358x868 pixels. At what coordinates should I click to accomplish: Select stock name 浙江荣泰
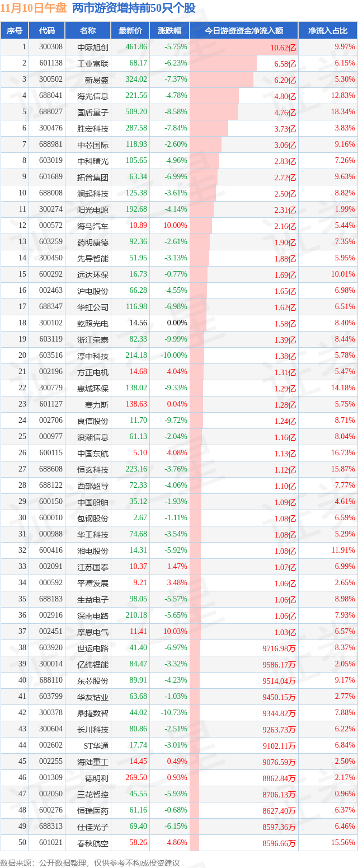pos(93,340)
